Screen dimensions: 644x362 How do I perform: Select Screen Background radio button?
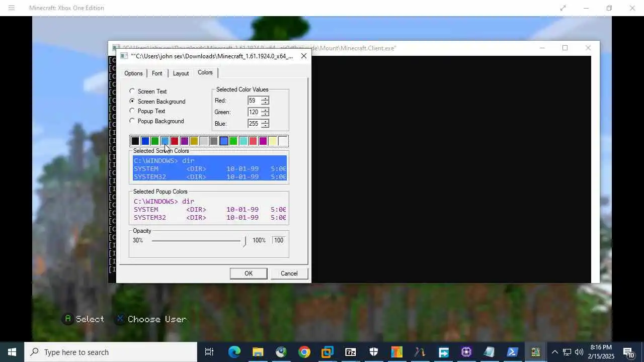coord(132,101)
